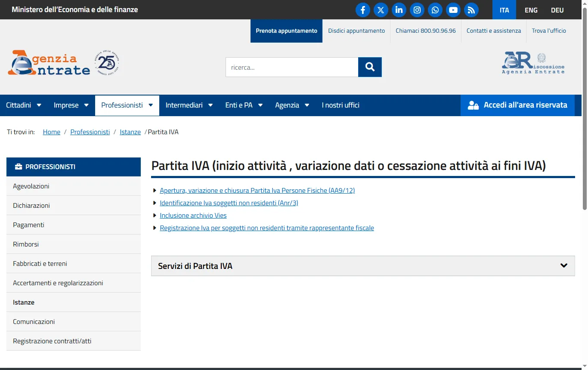
Task: Expand the Enti e PA dropdown arrow
Action: click(260, 105)
